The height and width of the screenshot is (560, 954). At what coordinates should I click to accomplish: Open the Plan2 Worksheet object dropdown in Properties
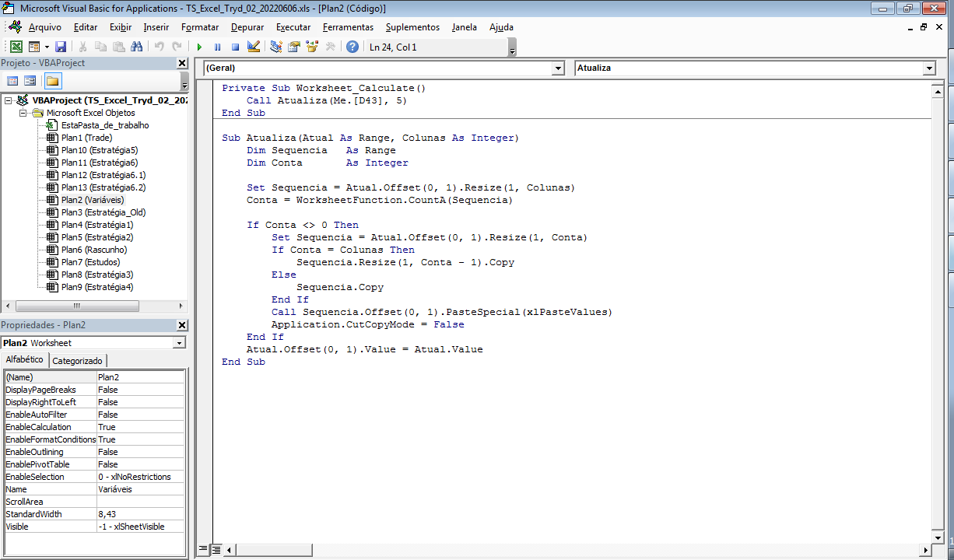coord(180,343)
